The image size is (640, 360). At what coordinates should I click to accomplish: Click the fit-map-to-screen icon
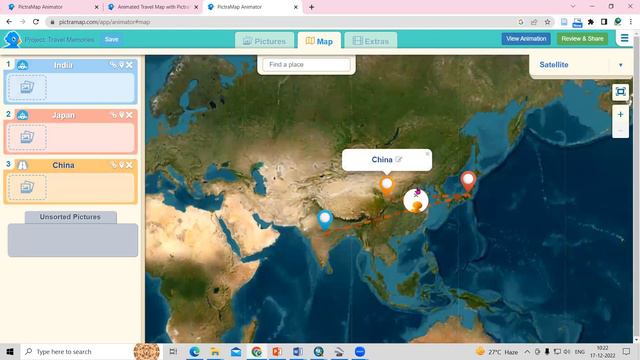(x=620, y=92)
